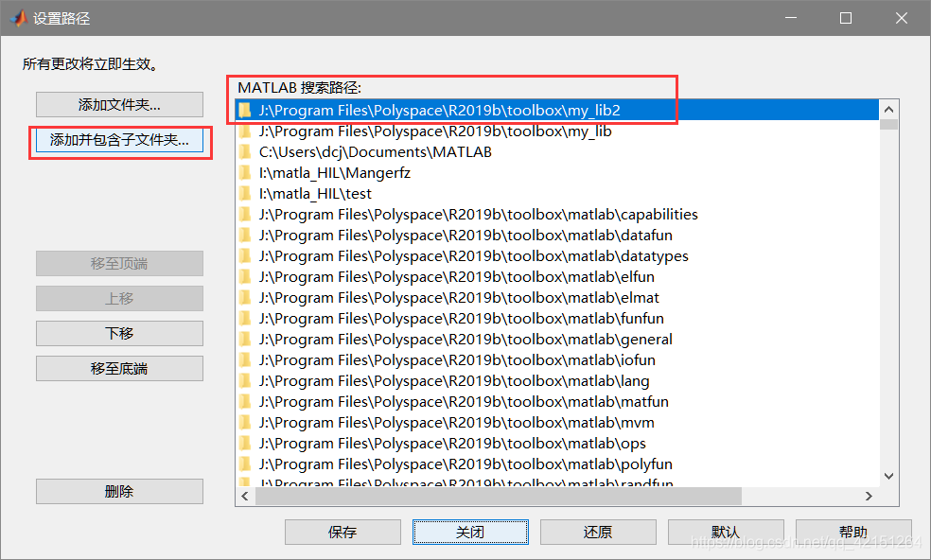Click the horizontal scrollbar thumb

(499, 496)
